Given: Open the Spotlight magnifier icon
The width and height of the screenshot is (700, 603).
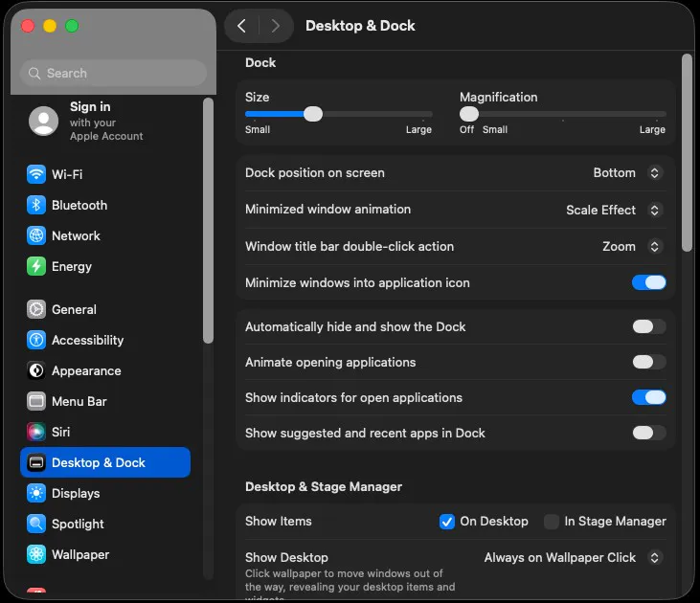Looking at the screenshot, I should pyautogui.click(x=36, y=524).
